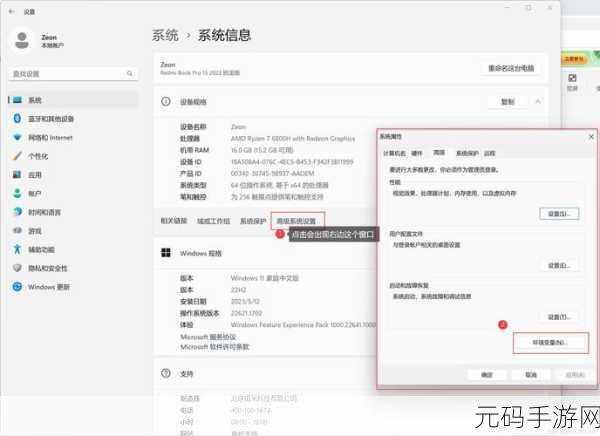Switch to 高级 tab in 系统属性
600x436 pixels.
pos(439,153)
